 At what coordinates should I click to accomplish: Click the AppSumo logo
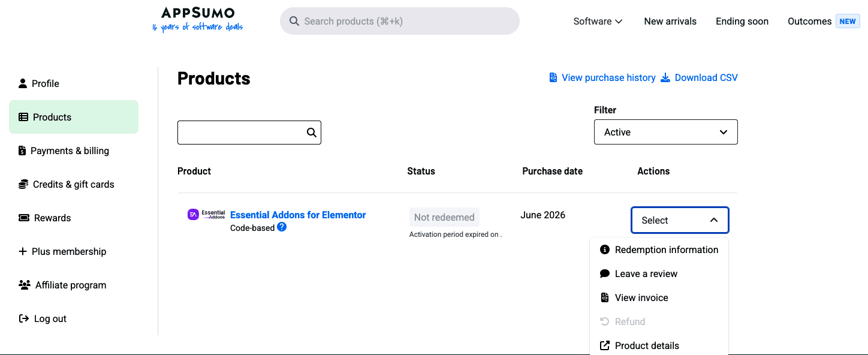[x=198, y=19]
